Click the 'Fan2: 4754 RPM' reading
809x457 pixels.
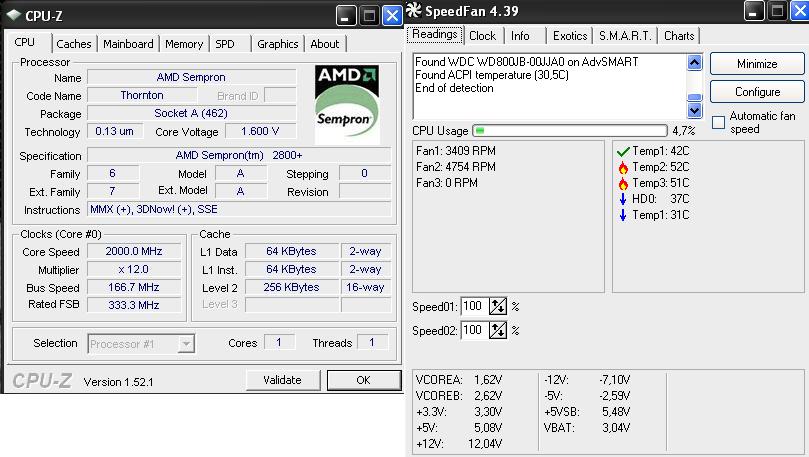tap(456, 167)
